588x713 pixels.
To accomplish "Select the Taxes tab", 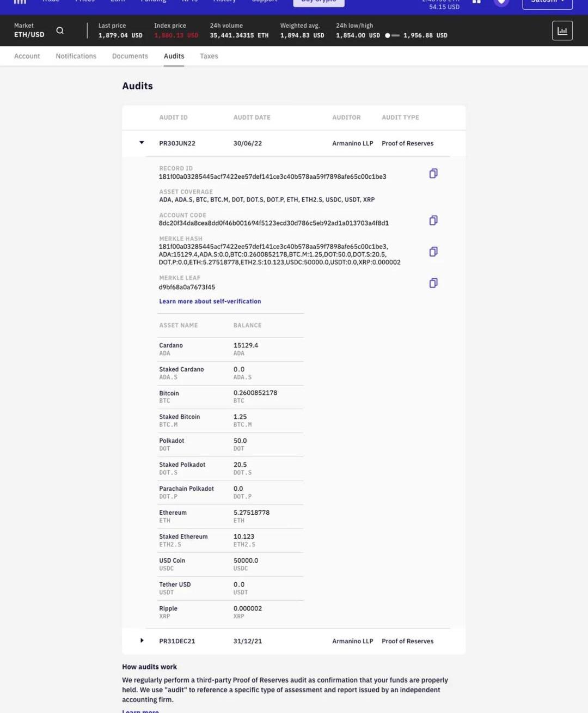I will click(209, 56).
